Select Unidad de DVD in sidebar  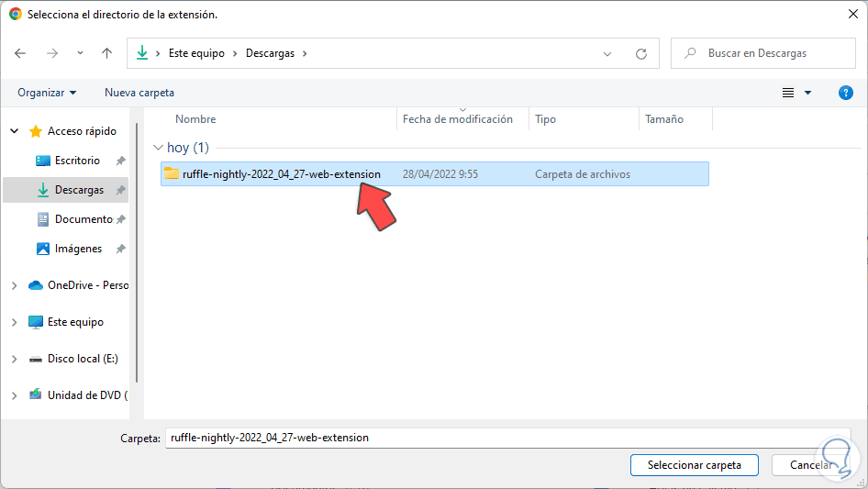pos(87,395)
